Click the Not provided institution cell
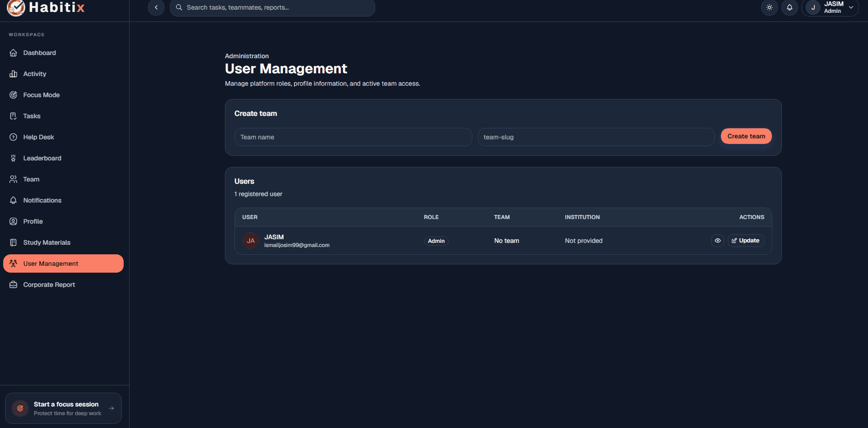This screenshot has height=428, width=868. click(x=584, y=241)
